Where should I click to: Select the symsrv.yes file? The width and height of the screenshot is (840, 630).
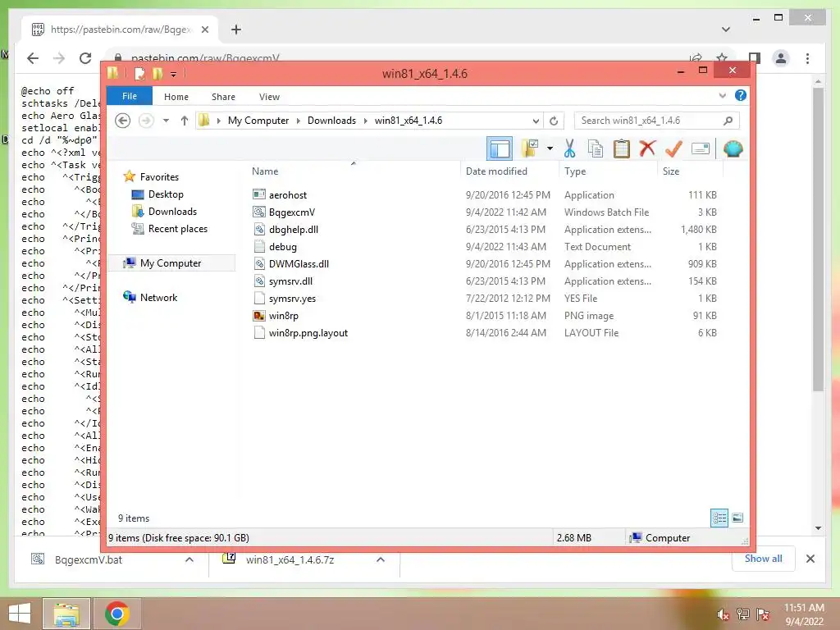click(293, 299)
